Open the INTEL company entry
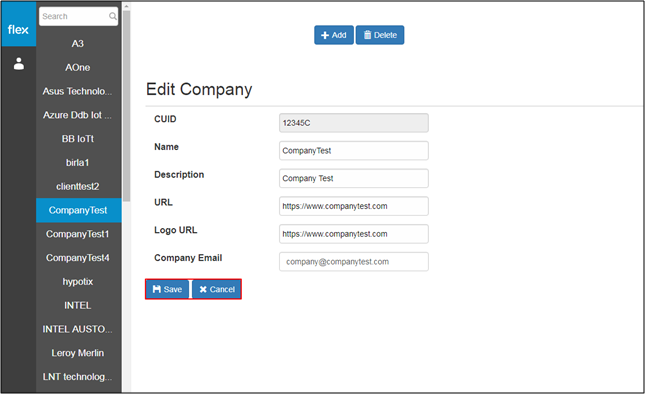Image resolution: width=645 pixels, height=394 pixels. pyautogui.click(x=78, y=306)
